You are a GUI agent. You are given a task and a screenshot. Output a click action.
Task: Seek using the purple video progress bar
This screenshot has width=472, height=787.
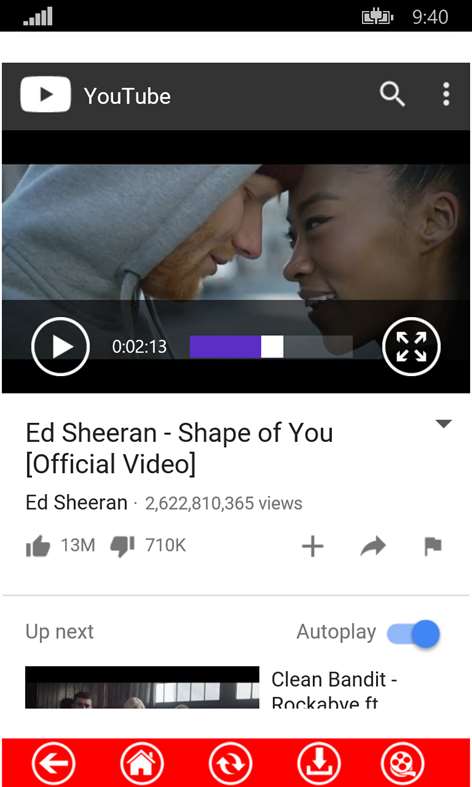pos(271,347)
